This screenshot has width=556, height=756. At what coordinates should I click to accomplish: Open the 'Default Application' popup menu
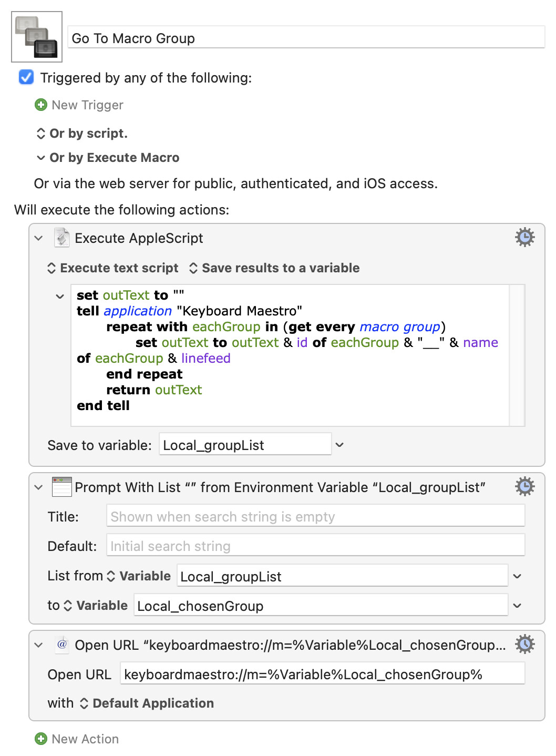click(147, 703)
